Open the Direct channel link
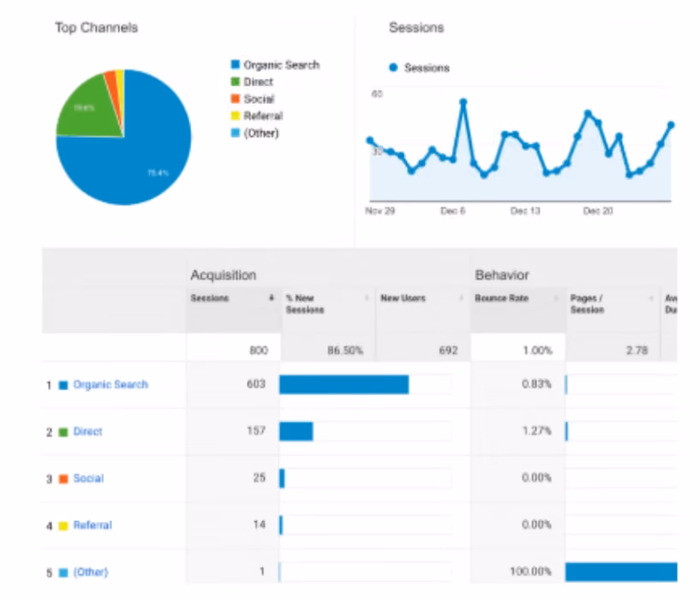 pos(87,431)
